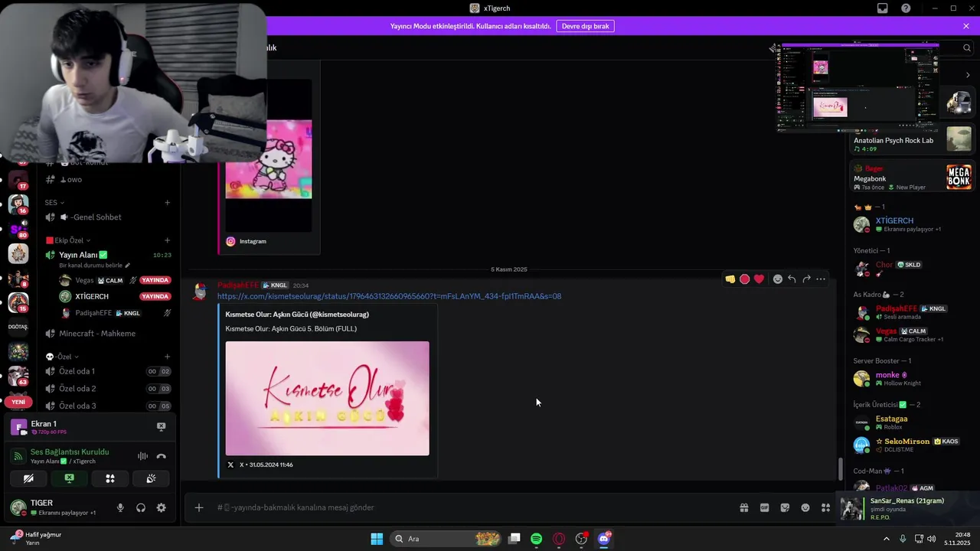Image resolution: width=980 pixels, height=551 pixels.
Task: Open the help icon in title bar
Action: (906, 8)
